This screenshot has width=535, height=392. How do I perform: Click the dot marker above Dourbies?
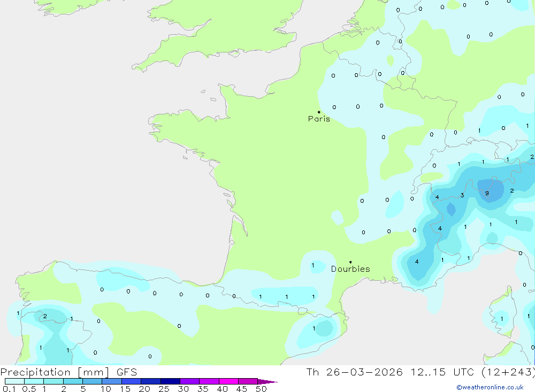tap(350, 262)
